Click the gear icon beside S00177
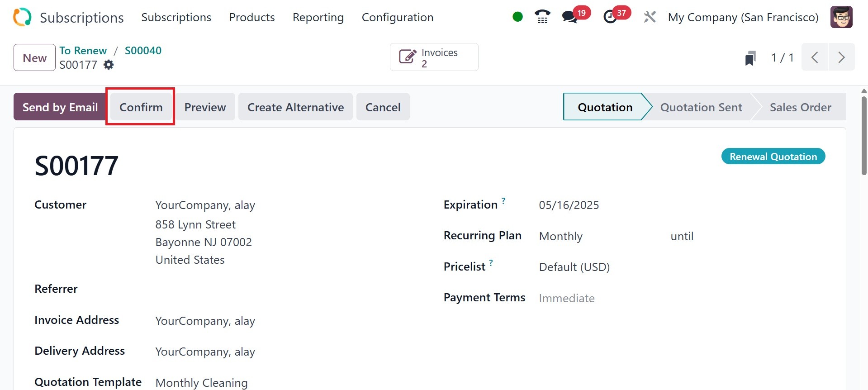Screen dimensions: 868x390 pyautogui.click(x=109, y=65)
